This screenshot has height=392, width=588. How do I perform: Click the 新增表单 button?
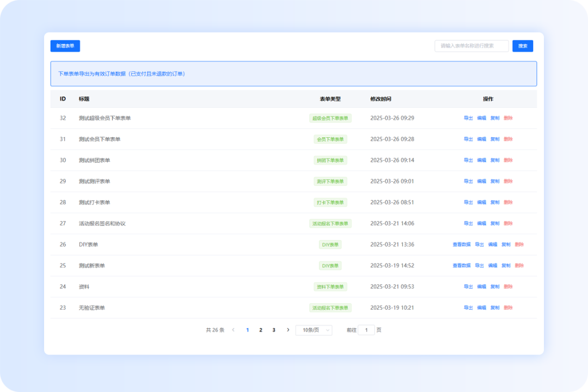(x=65, y=46)
